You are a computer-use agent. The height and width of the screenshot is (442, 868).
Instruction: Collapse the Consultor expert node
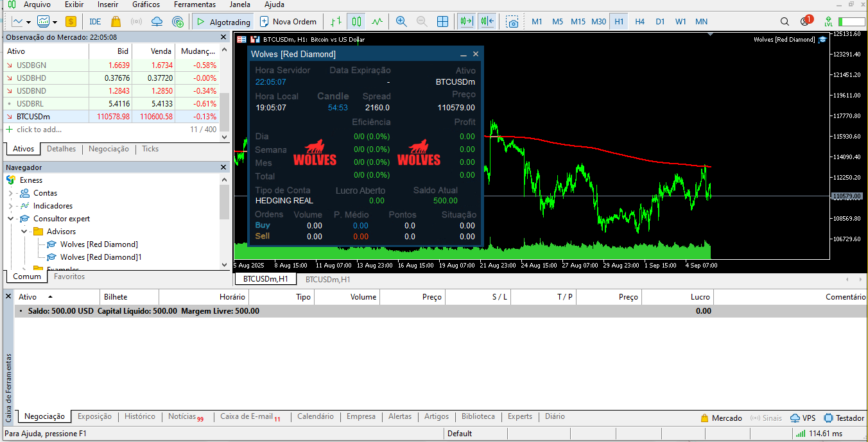pos(10,219)
